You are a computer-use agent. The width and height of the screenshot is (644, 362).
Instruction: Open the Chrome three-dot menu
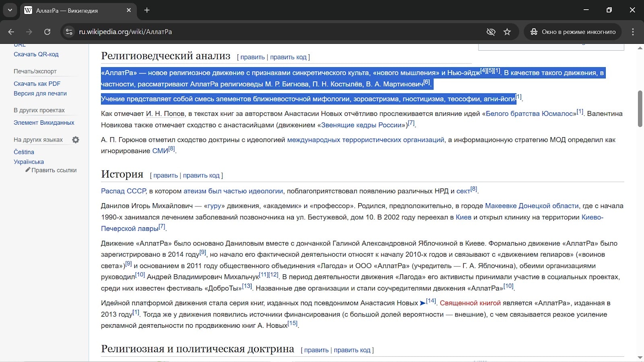click(633, 32)
